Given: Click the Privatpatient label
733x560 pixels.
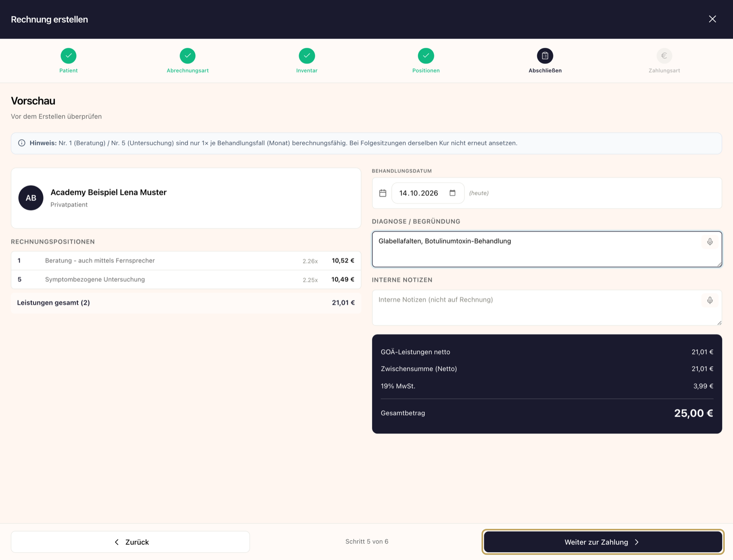Looking at the screenshot, I should (x=69, y=205).
